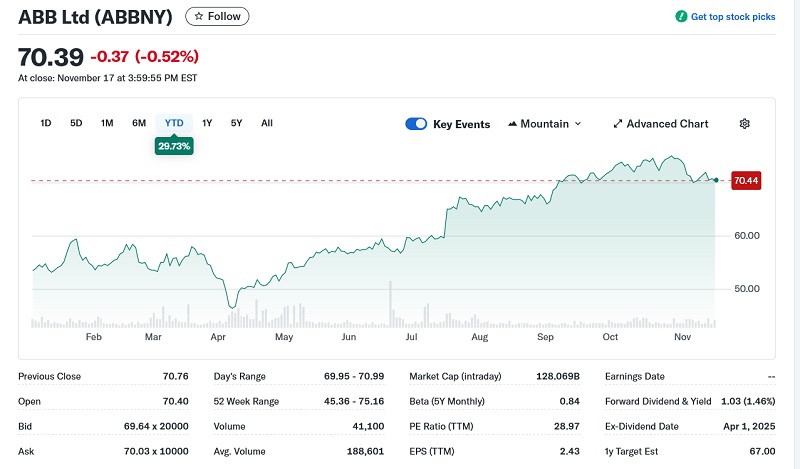The width and height of the screenshot is (800, 469).
Task: Click the Market Cap value 128.069B
Action: tap(558, 377)
